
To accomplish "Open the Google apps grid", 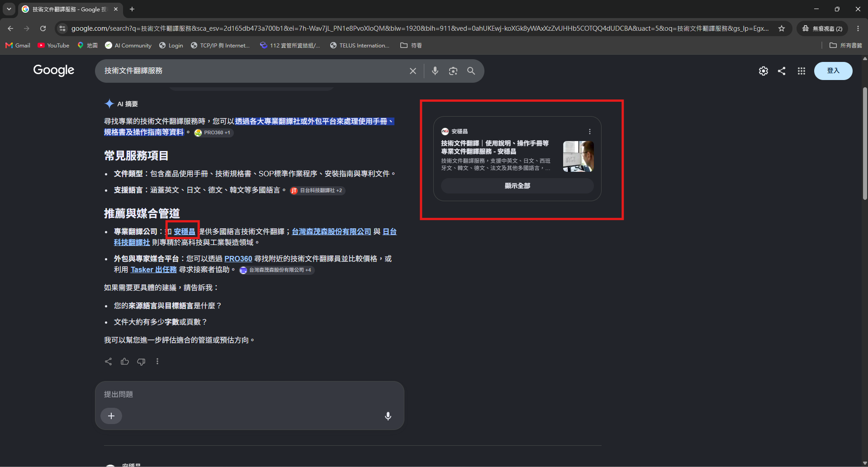I will click(x=801, y=71).
